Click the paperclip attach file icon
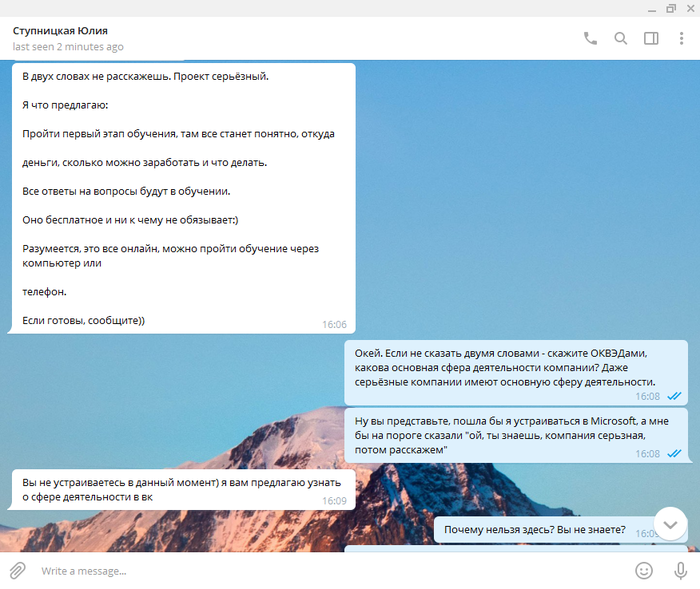 click(x=17, y=570)
